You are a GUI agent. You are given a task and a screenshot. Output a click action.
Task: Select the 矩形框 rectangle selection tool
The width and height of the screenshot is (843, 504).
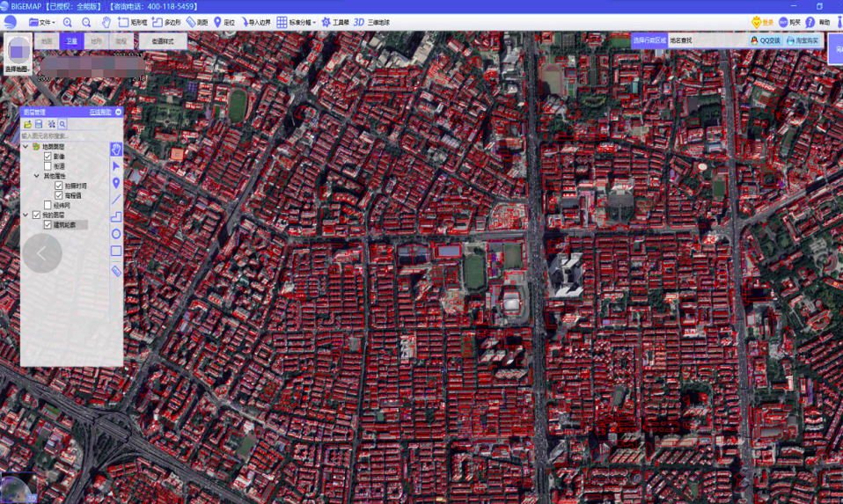[x=132, y=22]
